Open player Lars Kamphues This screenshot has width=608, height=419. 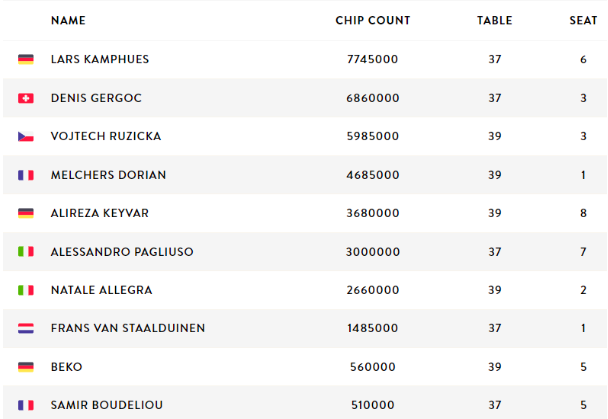(x=100, y=60)
